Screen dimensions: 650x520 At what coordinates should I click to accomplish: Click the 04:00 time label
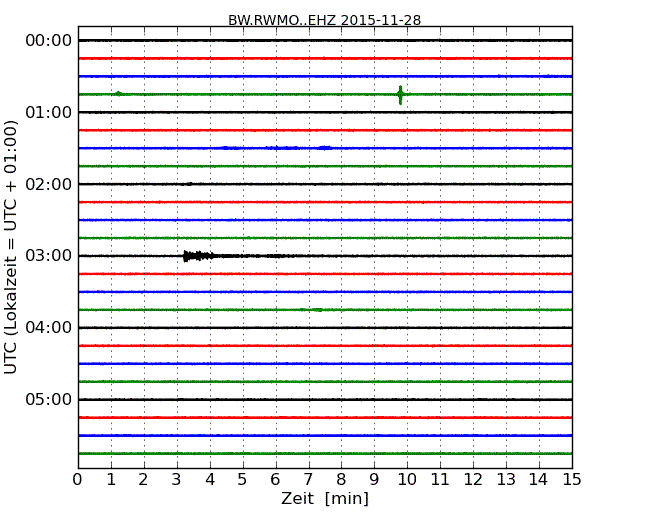coord(49,328)
